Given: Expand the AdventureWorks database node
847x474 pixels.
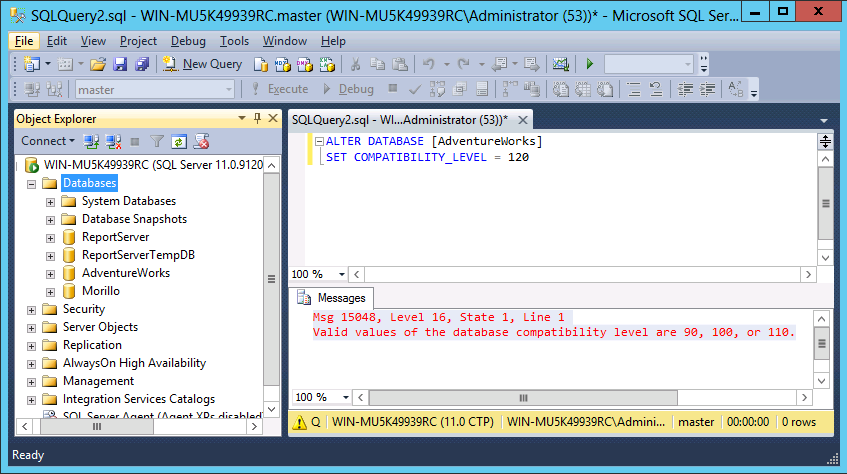Looking at the screenshot, I should [x=50, y=275].
